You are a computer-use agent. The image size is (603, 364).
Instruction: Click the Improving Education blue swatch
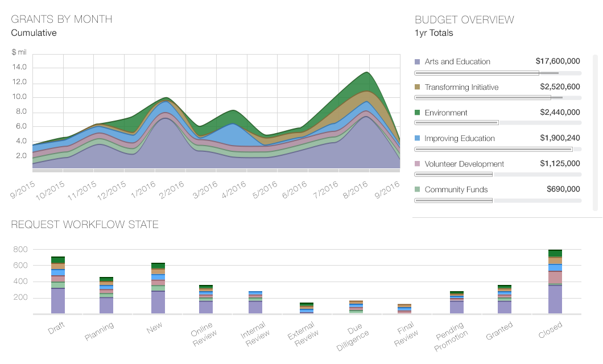pyautogui.click(x=418, y=139)
